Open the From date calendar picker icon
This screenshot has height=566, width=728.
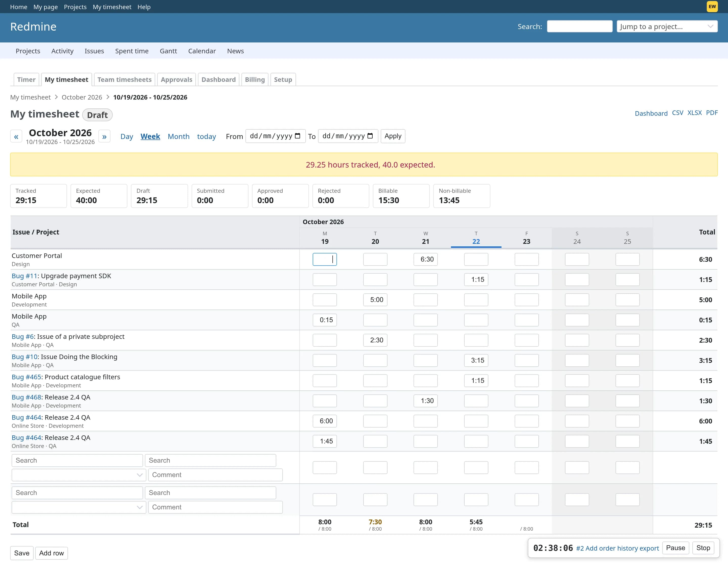(x=298, y=136)
